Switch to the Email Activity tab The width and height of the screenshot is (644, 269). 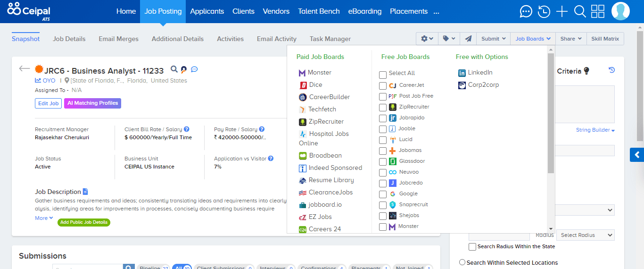pyautogui.click(x=276, y=39)
